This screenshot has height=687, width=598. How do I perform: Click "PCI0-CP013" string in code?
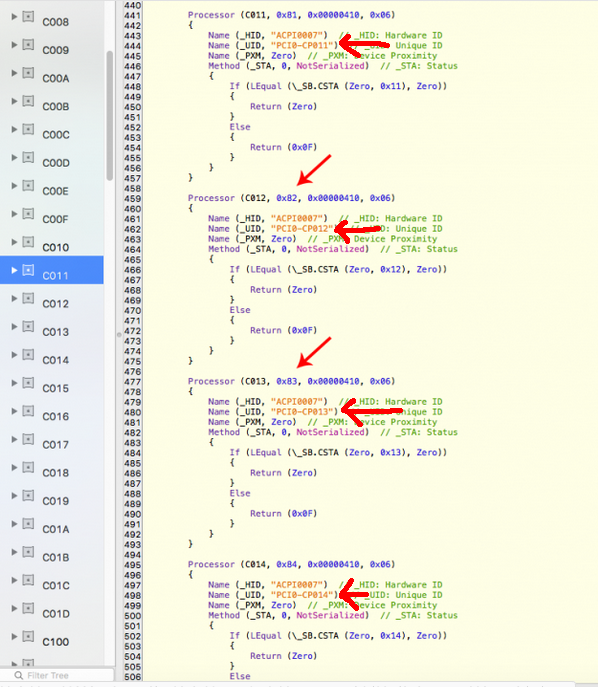point(302,412)
